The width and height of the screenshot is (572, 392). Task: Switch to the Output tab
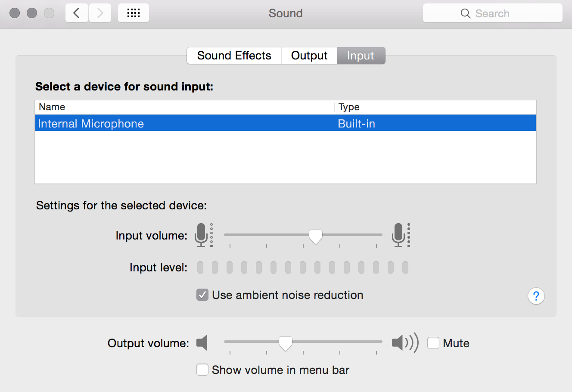tap(309, 56)
